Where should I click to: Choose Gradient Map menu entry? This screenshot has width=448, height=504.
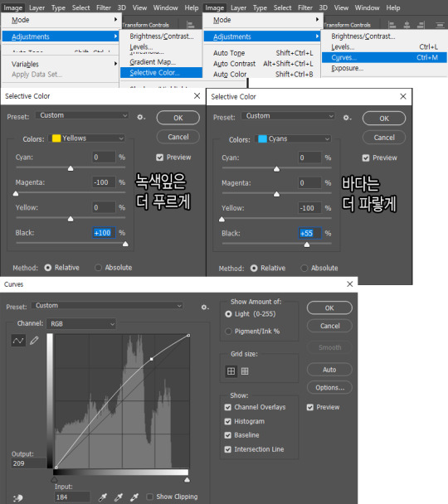[x=162, y=62]
